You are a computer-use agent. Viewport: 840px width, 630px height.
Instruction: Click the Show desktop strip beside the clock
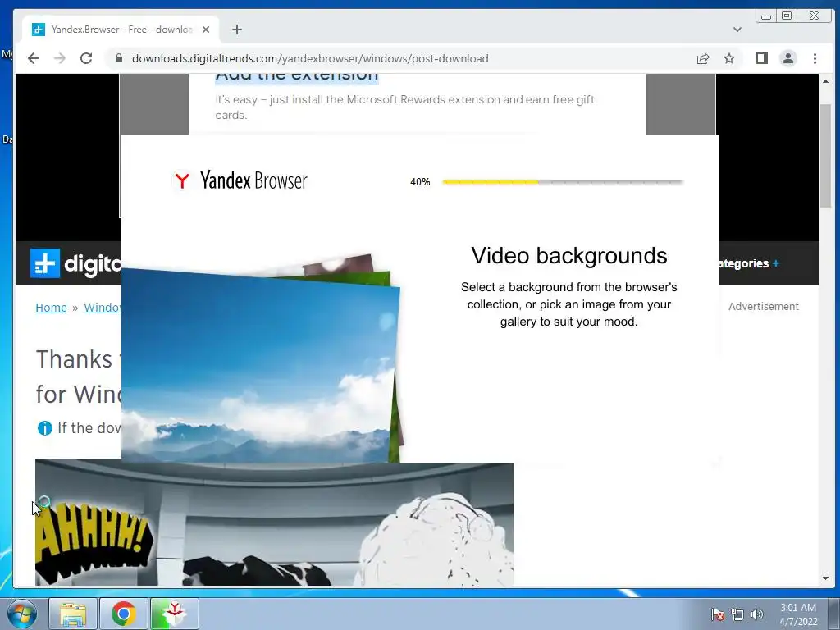click(834, 614)
